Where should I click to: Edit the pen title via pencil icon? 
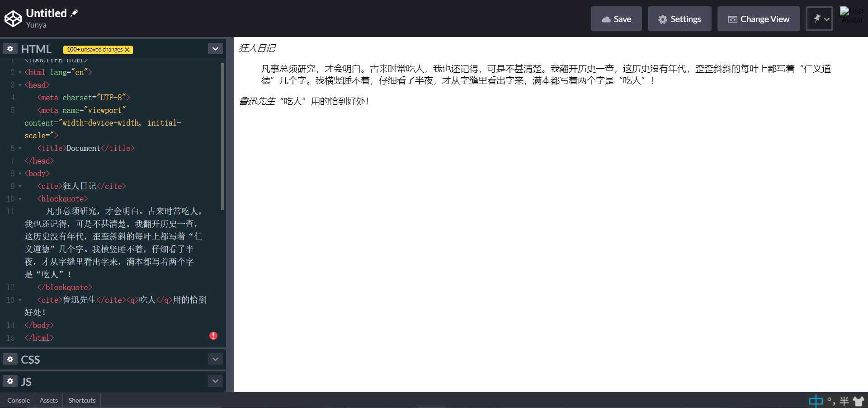75,13
